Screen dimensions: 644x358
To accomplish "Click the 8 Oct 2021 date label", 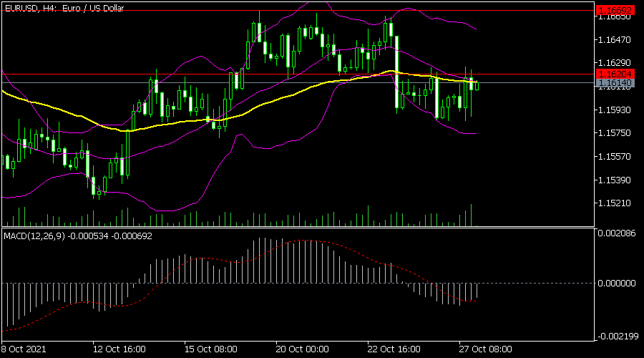I will coord(24,349).
